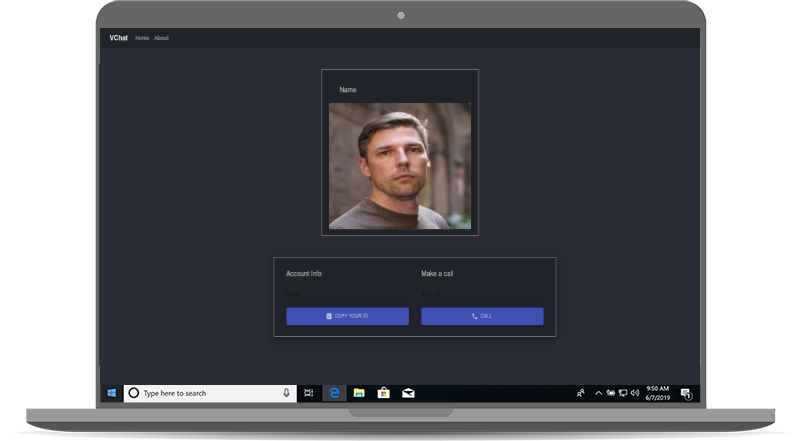This screenshot has height=441, width=800.
Task: Click the Cortana circle icon
Action: pos(134,393)
